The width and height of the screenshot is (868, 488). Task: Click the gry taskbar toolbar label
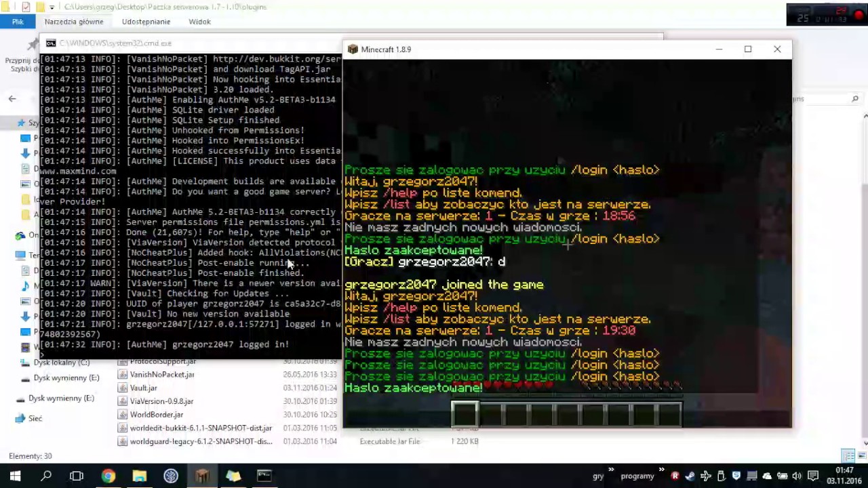(598, 476)
